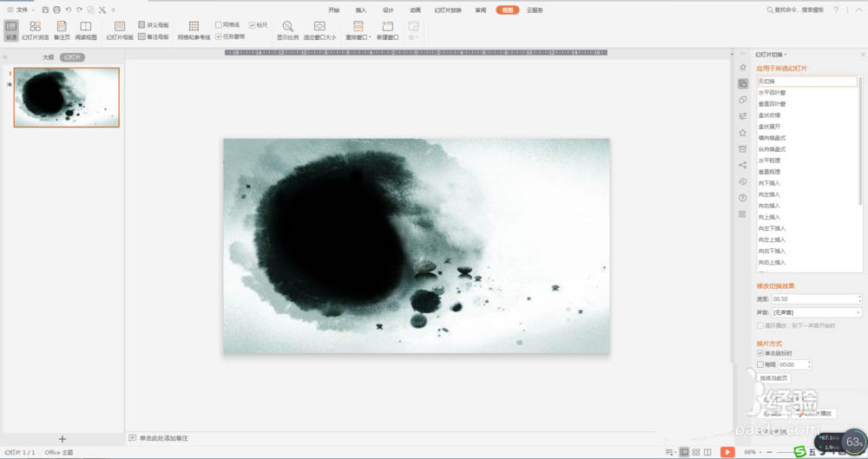
Task: Open the Arrange Windows (重排窗口) dropdown
Action: (358, 30)
